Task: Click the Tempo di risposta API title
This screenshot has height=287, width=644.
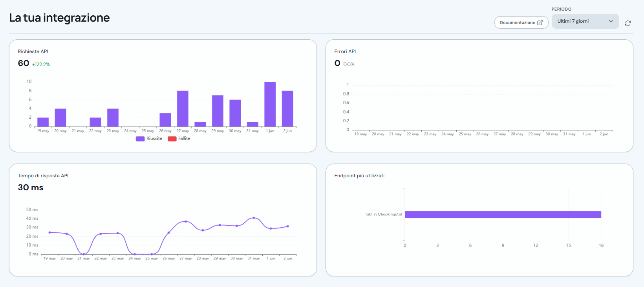Action: click(43, 176)
